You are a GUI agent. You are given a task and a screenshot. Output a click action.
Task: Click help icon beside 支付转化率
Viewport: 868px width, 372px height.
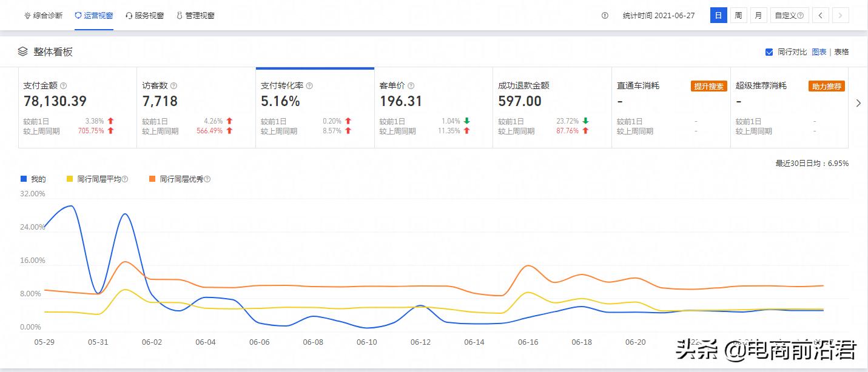[309, 86]
